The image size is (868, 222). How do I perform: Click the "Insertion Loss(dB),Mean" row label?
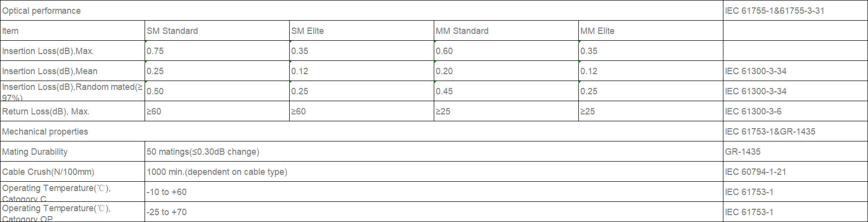point(50,71)
